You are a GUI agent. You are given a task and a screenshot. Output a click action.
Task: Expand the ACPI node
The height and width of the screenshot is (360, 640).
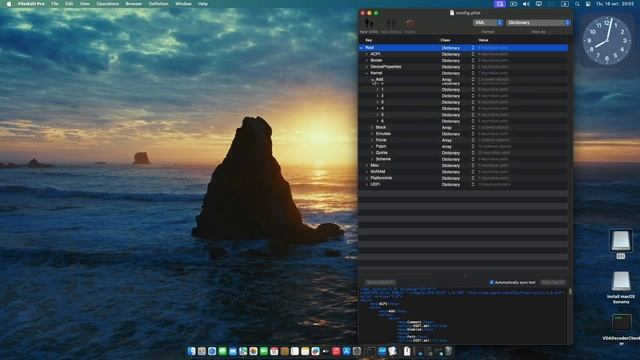pos(367,54)
